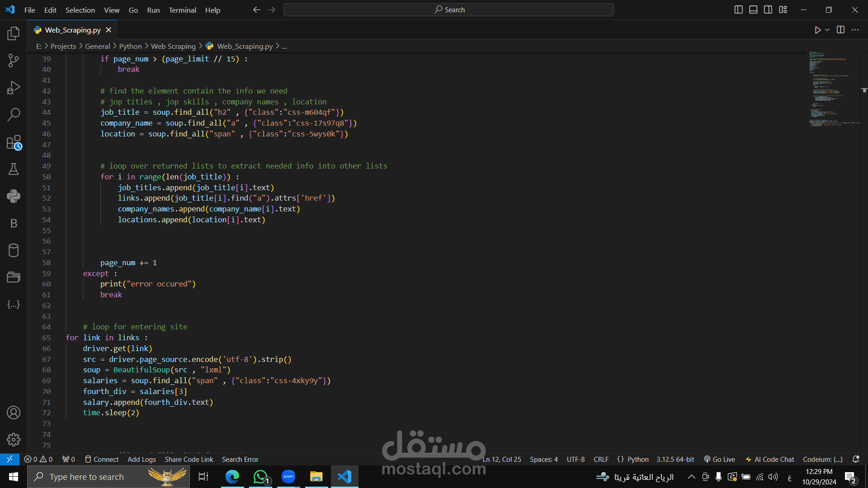Click Go Live in status bar
This screenshot has height=488, width=868.
point(719,459)
